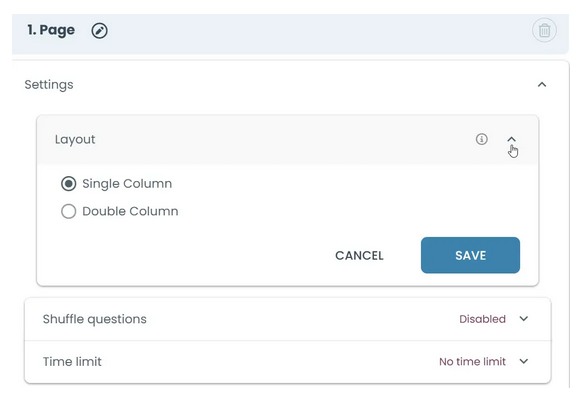The width and height of the screenshot is (579, 397).
Task: Click the 1. Page heading
Action: tap(51, 30)
